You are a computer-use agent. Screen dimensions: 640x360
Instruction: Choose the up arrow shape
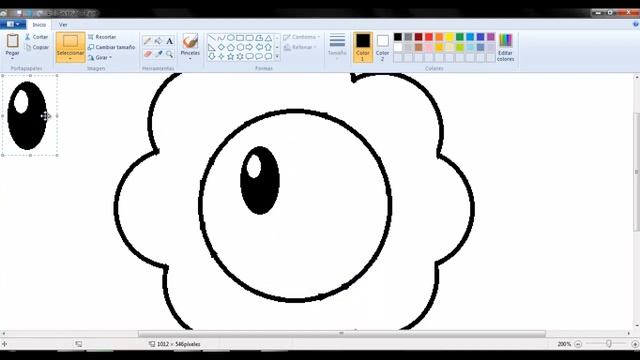(x=268, y=47)
